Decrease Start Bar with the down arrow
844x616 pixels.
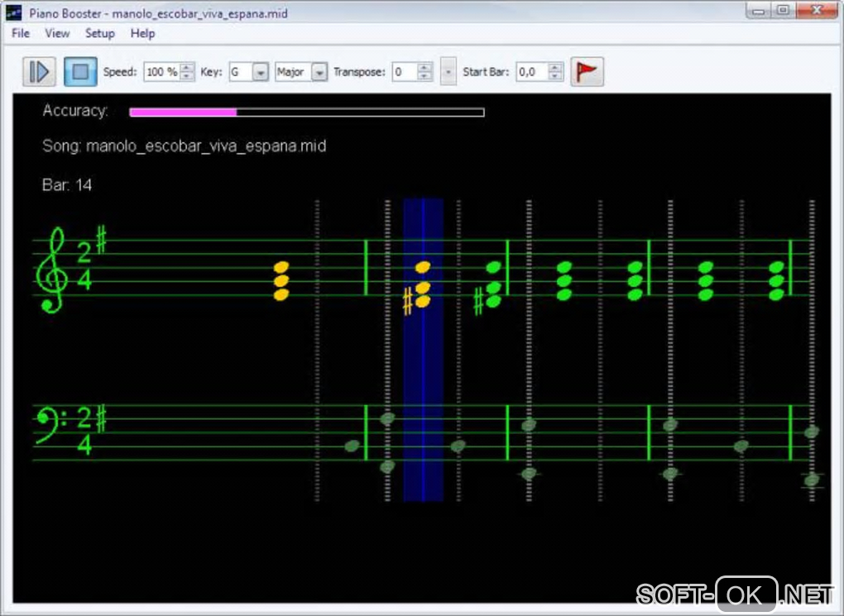tap(555, 76)
